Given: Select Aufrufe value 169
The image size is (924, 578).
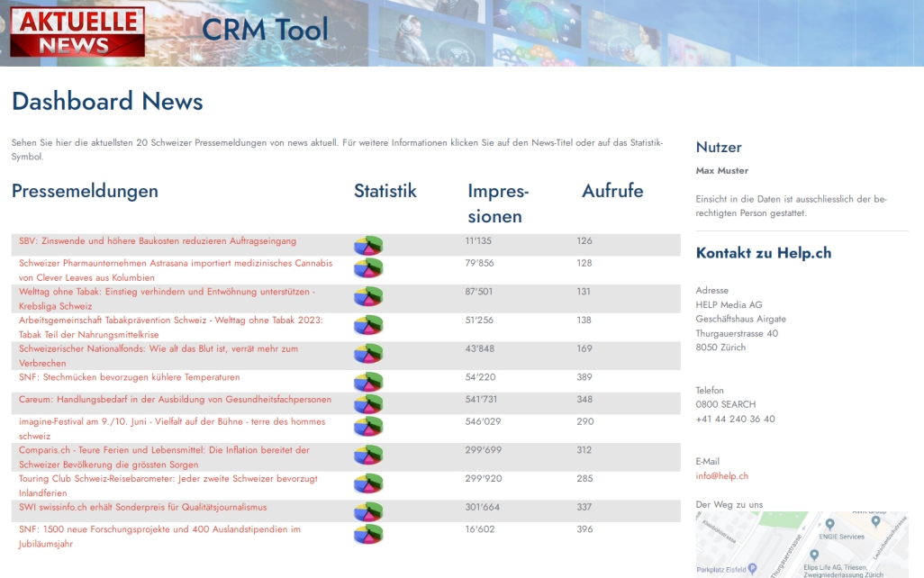Looking at the screenshot, I should tap(584, 348).
